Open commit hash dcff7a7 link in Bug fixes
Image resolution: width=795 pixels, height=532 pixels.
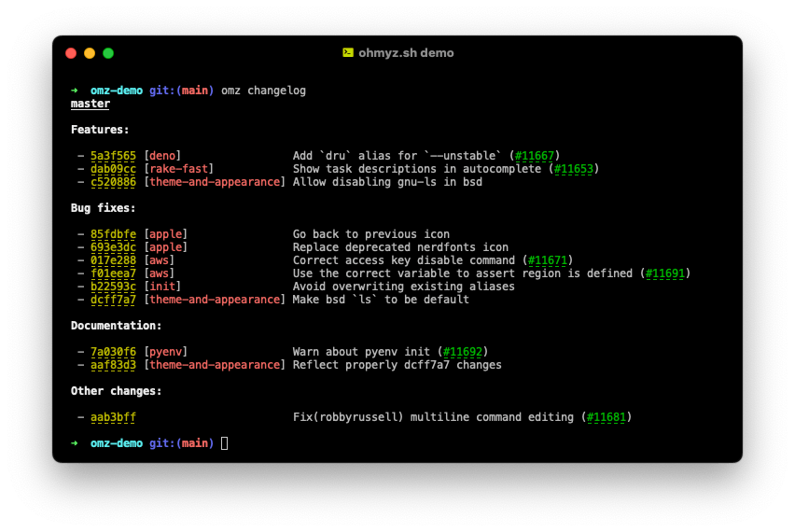(x=113, y=300)
